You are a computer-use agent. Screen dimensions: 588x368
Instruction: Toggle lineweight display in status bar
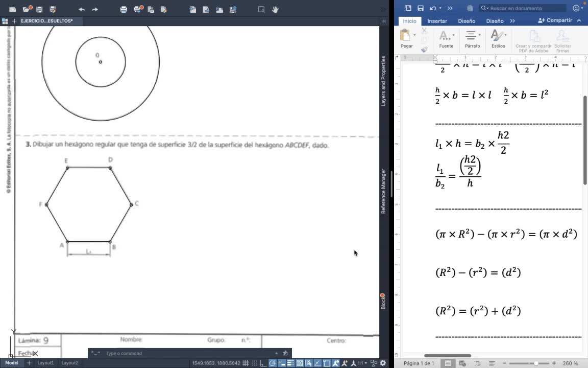point(290,363)
